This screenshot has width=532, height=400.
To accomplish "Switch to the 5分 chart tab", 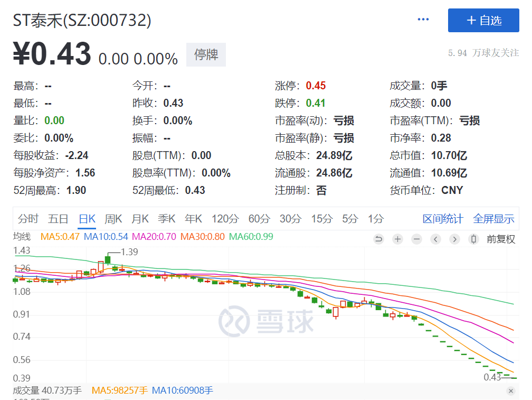I will 350,219.
